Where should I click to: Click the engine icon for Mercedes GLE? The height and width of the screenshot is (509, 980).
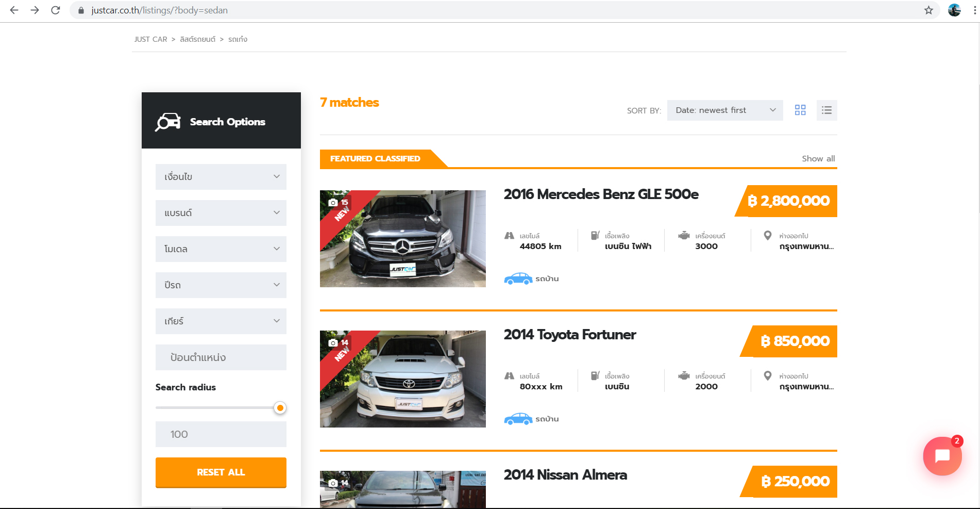684,236
